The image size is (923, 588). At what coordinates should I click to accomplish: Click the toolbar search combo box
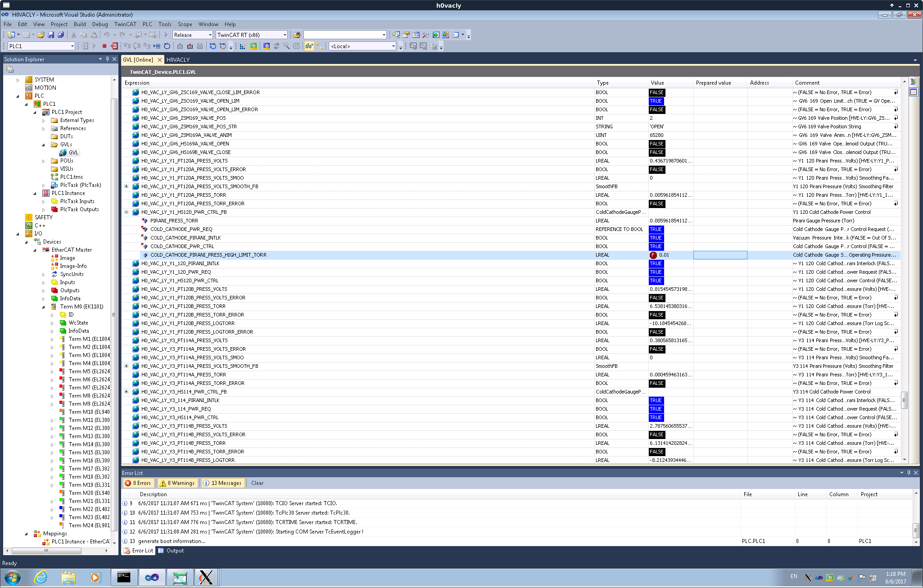pos(345,35)
